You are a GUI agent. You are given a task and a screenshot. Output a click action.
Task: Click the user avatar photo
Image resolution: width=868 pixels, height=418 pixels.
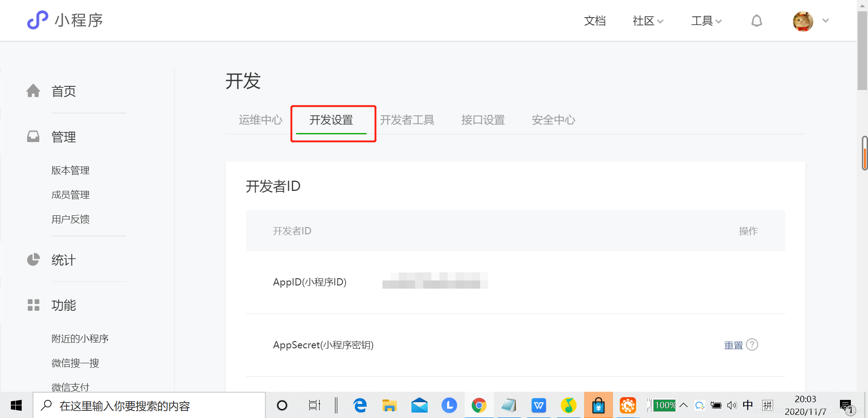point(802,21)
